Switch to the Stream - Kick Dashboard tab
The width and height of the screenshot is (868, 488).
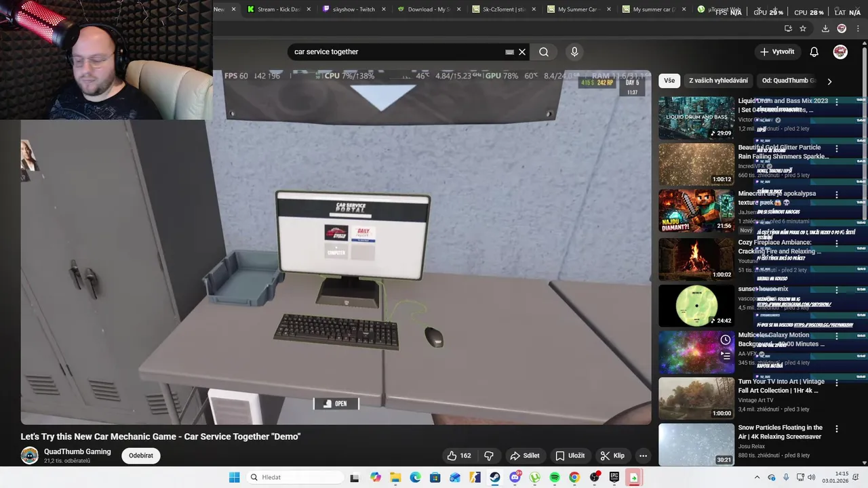273,9
